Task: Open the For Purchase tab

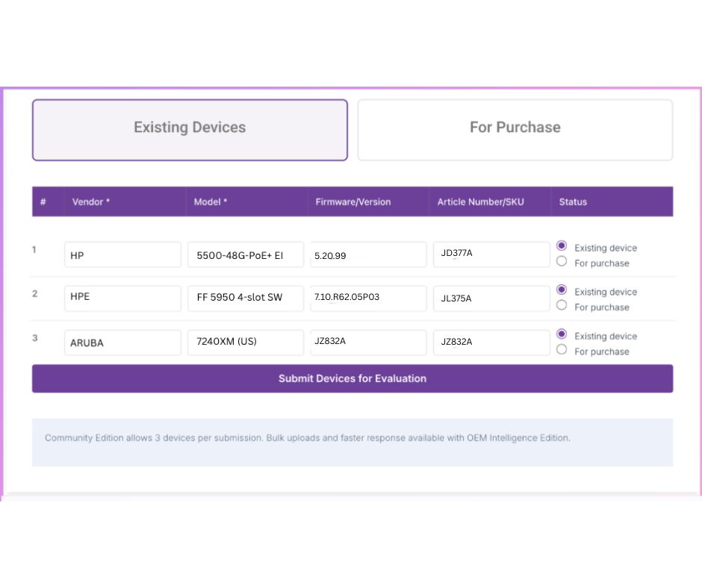Action: click(x=515, y=130)
